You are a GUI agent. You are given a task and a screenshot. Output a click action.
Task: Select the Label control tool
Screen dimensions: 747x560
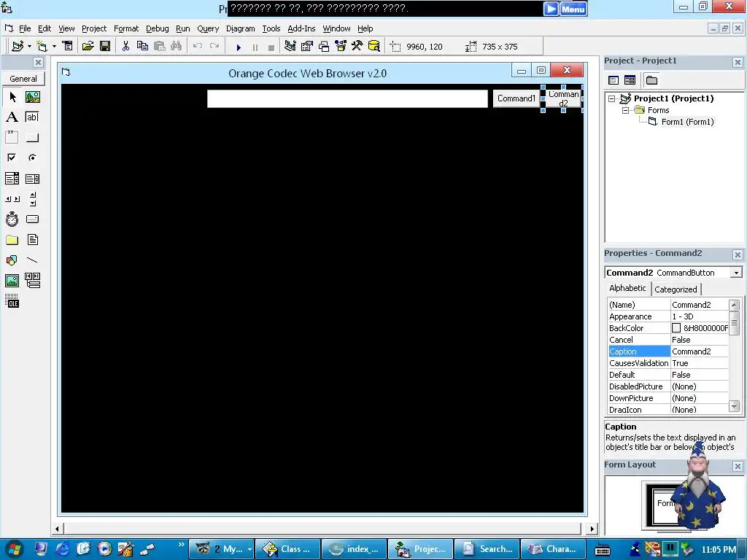(12, 117)
